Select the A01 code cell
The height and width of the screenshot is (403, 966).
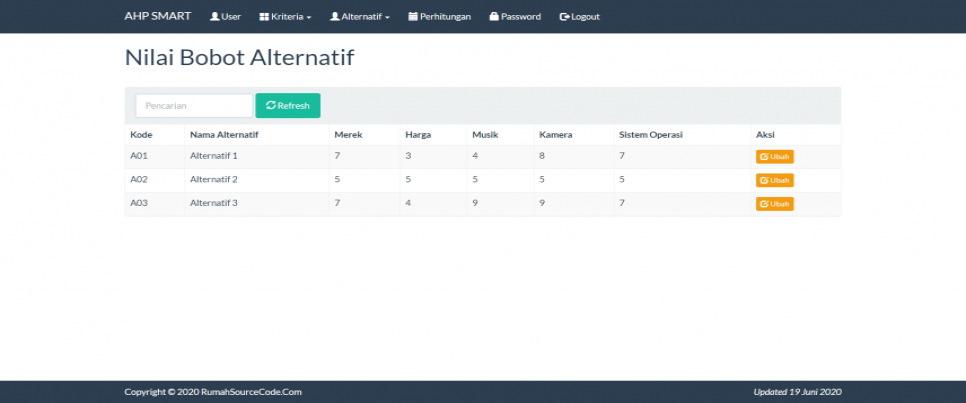point(155,157)
